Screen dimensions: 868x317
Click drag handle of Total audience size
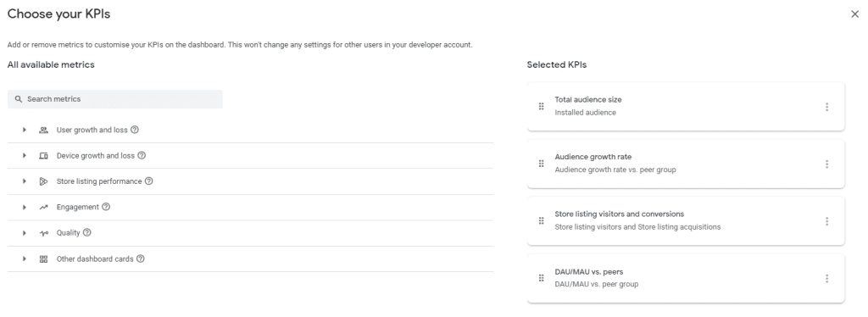point(542,106)
